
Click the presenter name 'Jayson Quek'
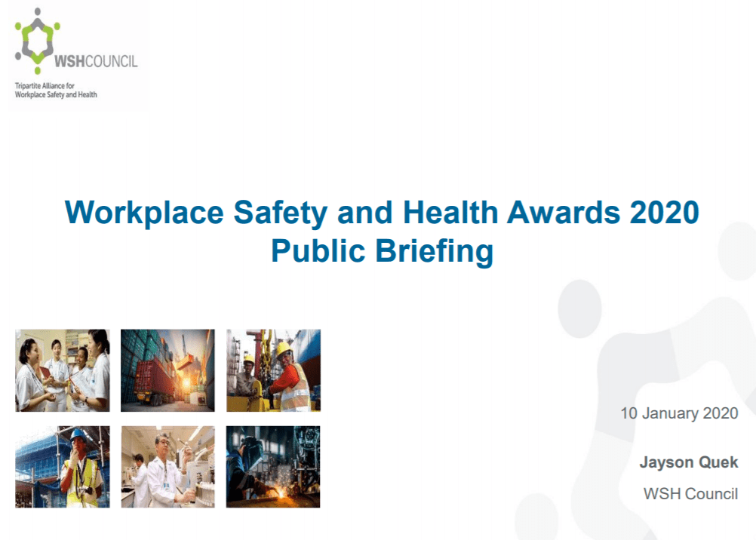(x=688, y=462)
